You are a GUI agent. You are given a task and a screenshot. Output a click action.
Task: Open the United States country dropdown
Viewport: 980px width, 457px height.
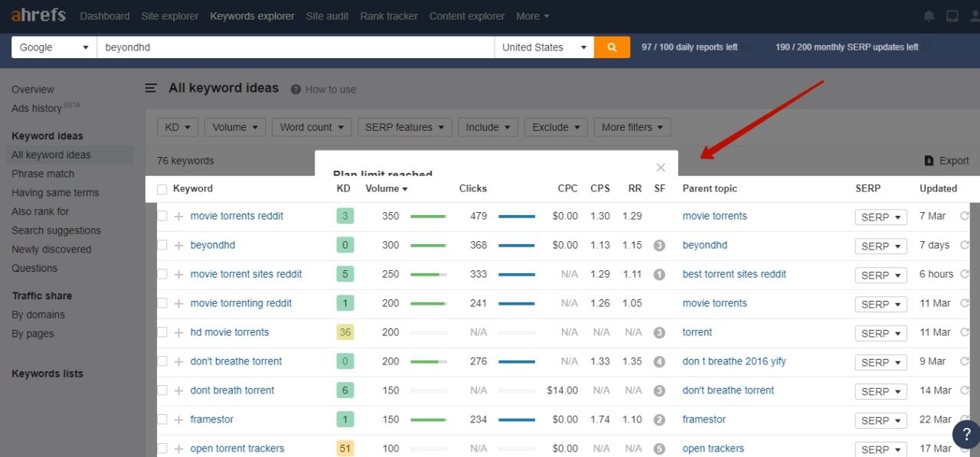544,47
